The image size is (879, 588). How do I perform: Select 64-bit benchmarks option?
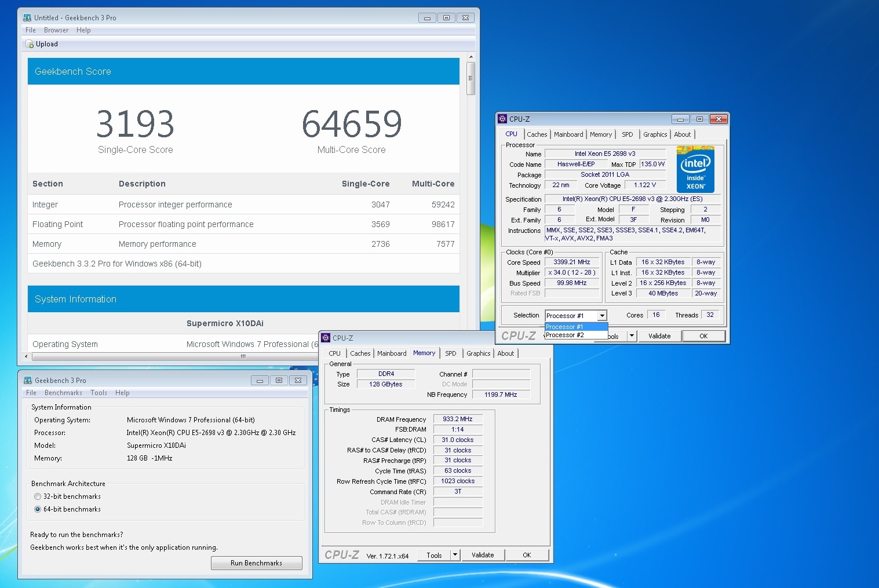[x=38, y=509]
